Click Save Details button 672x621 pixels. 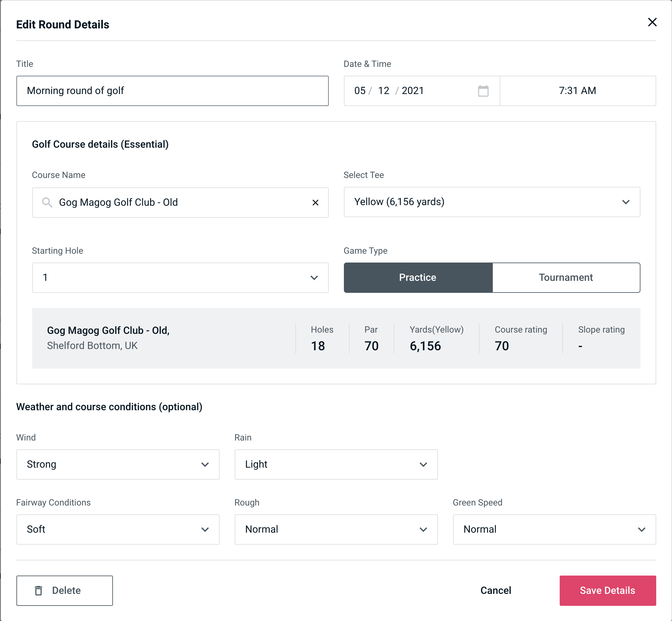[x=607, y=591]
